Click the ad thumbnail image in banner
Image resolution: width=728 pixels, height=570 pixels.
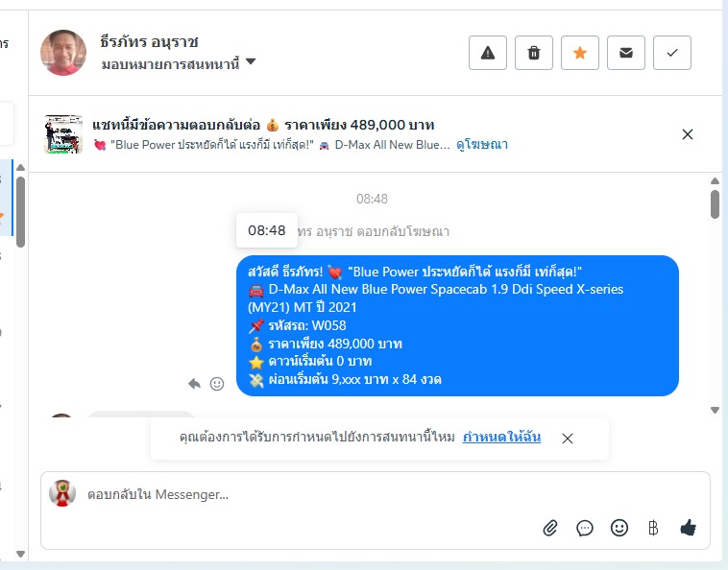pos(63,134)
